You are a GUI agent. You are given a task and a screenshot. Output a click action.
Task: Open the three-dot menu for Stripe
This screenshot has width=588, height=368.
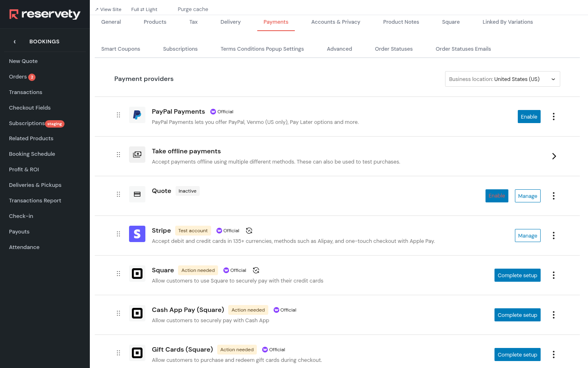pyautogui.click(x=554, y=236)
